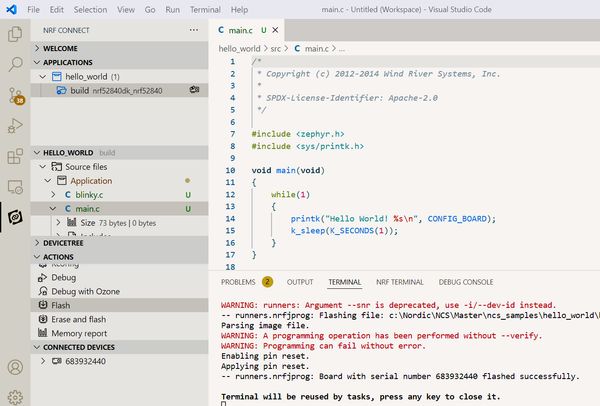
Task: Close the main.c editor tab
Action: point(275,30)
